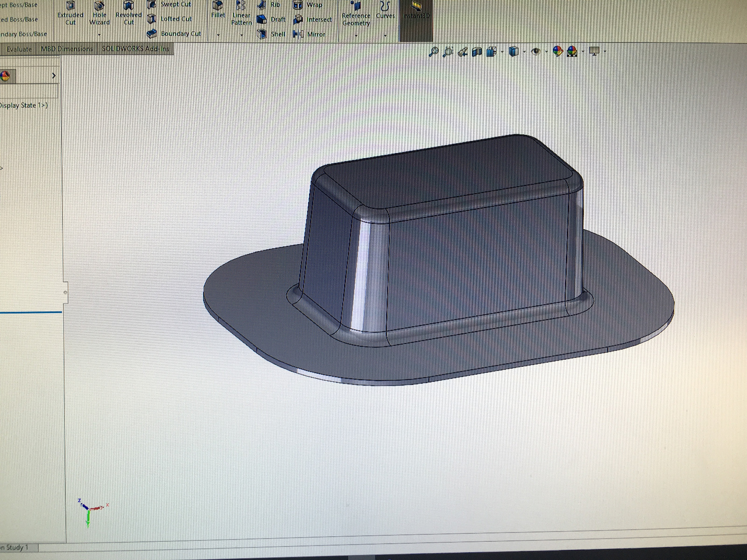Click the Edit Appearance color ball

click(557, 51)
